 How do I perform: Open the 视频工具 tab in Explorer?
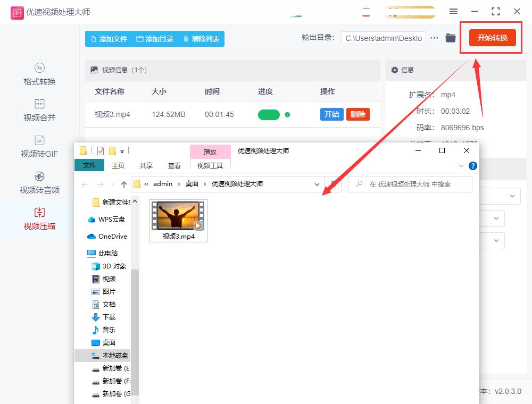(x=210, y=165)
